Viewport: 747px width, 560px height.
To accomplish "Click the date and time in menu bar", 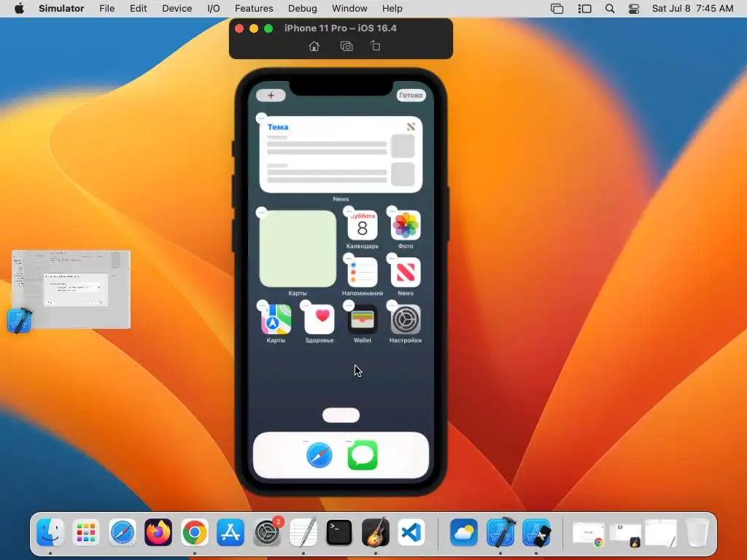I will 692,9.
